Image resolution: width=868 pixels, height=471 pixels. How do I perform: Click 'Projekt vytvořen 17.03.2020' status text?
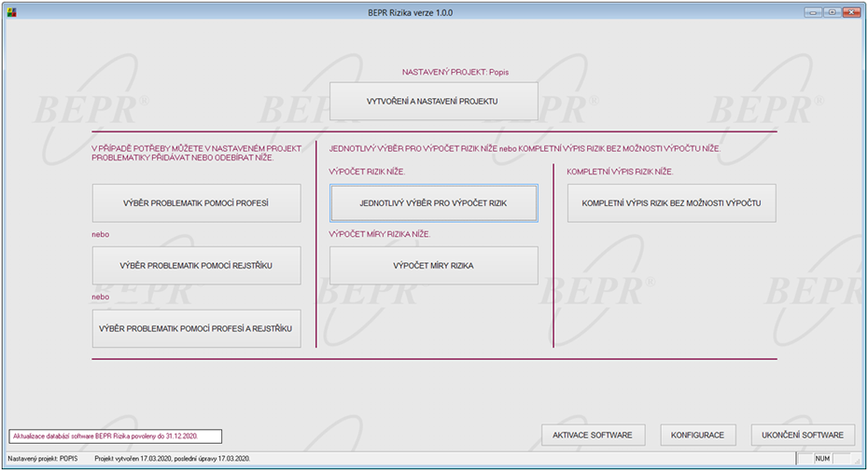point(172,459)
